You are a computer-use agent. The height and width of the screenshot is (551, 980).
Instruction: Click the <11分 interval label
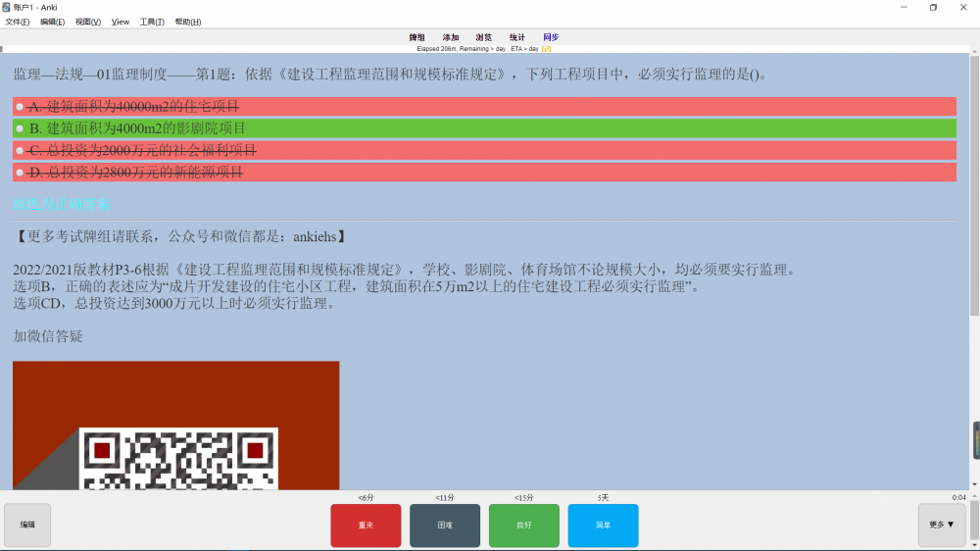coord(445,498)
